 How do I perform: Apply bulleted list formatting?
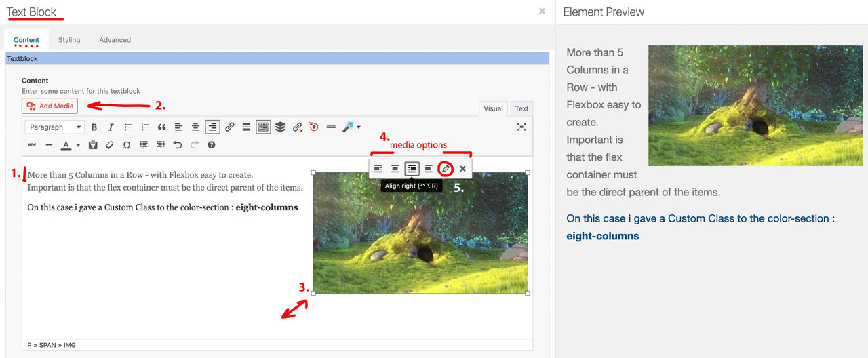[x=128, y=127]
